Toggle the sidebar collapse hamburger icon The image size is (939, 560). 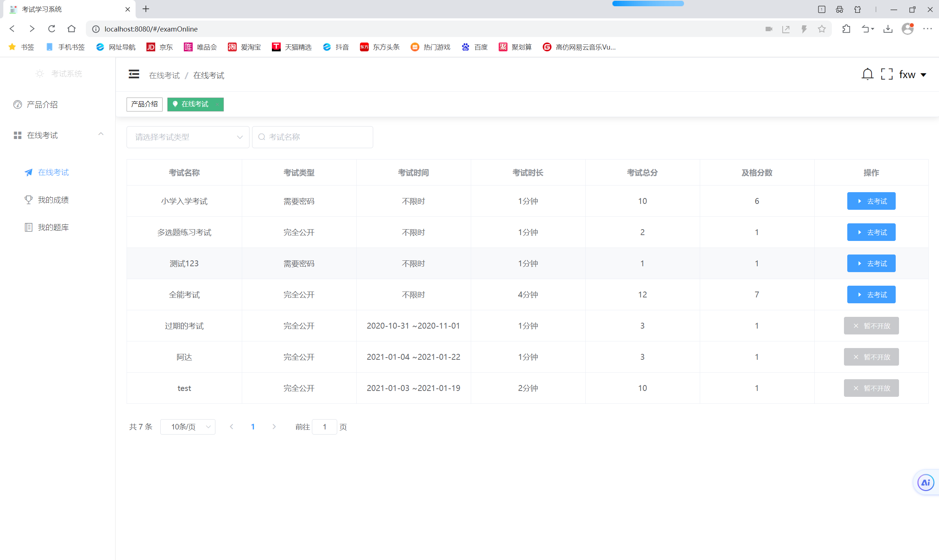pyautogui.click(x=134, y=74)
